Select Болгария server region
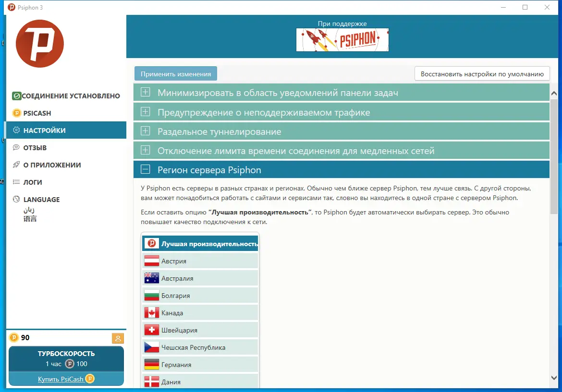The image size is (562, 392). coord(200,296)
